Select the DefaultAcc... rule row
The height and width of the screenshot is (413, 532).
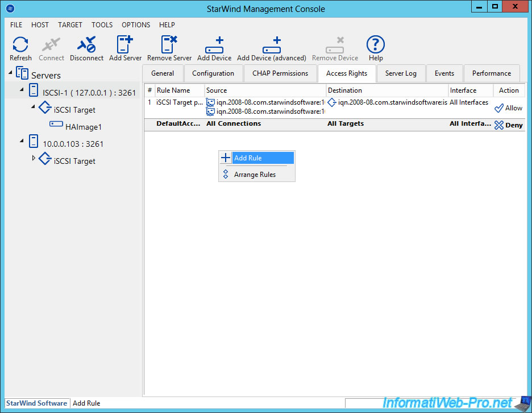click(x=335, y=125)
